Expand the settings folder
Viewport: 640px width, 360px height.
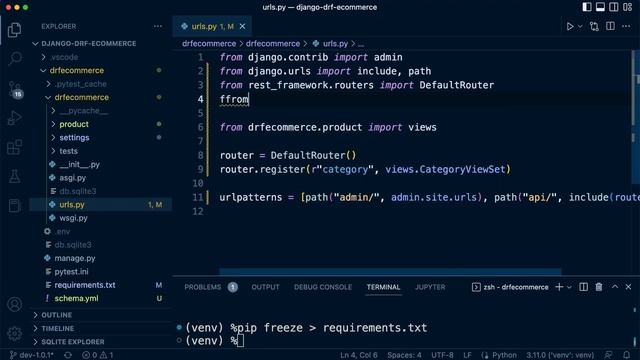74,138
